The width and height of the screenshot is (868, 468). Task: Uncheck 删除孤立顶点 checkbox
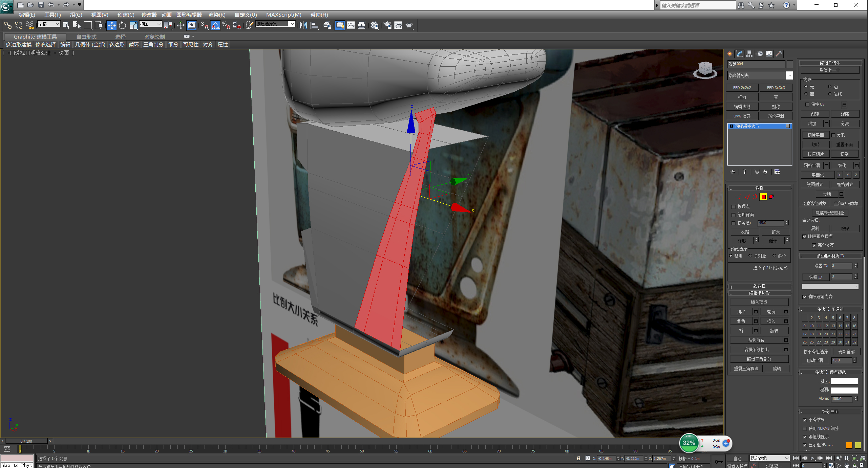[x=805, y=237]
